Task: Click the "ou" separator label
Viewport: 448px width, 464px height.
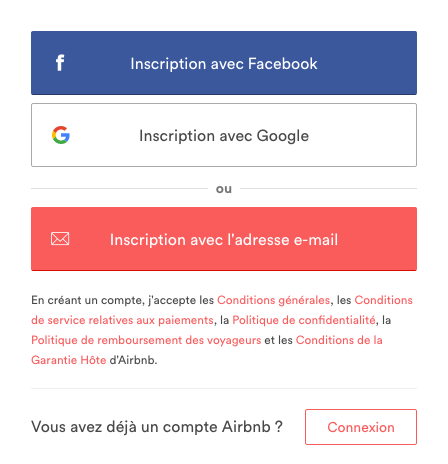Action: [x=224, y=189]
